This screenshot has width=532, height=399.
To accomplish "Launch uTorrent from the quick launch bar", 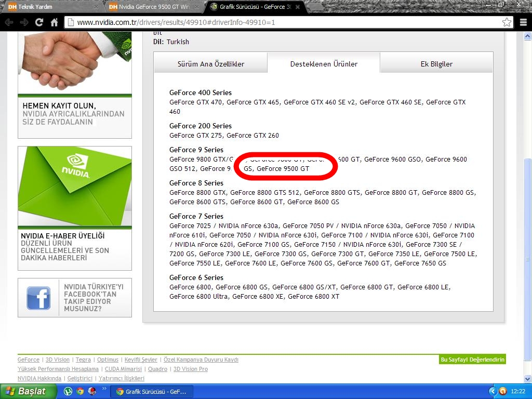I will click(68, 392).
